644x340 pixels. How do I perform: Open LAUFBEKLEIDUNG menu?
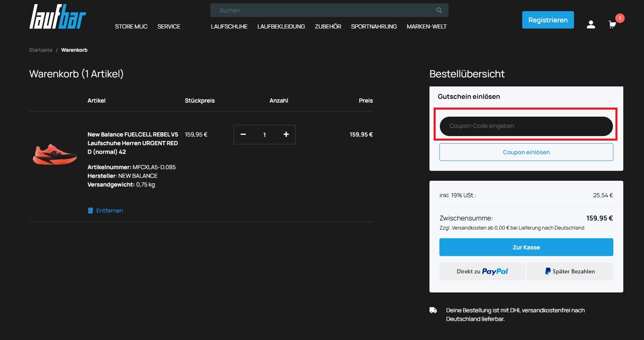point(281,26)
